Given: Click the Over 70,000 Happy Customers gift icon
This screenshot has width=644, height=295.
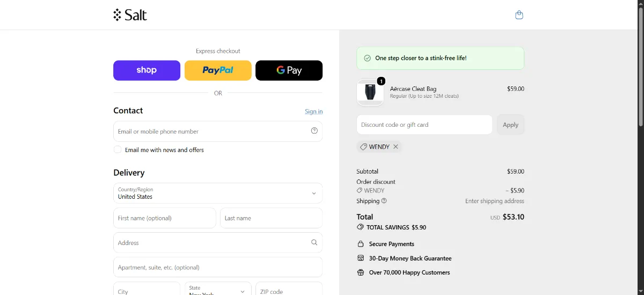Looking at the screenshot, I should 361,272.
